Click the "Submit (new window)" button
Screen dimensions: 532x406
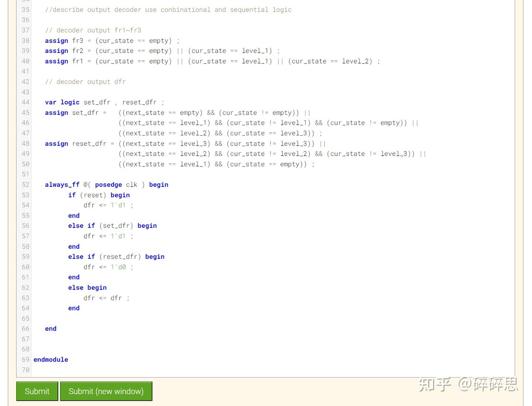point(106,391)
